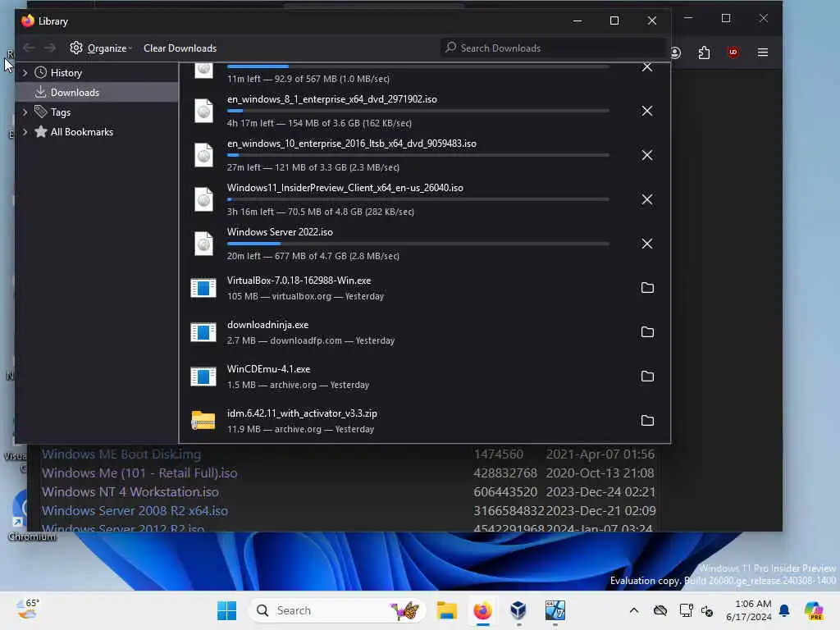Show hidden system tray icons
Viewport: 840px width, 630px height.
634,610
